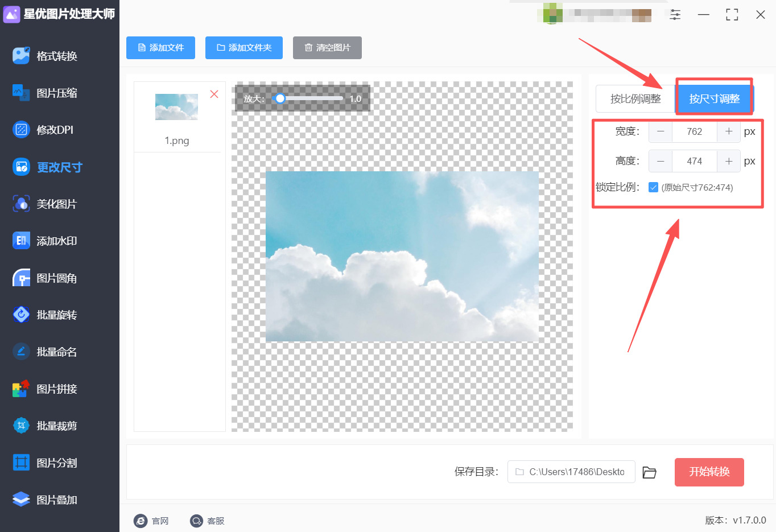Switch to 按尺寸调整 tab

715,99
